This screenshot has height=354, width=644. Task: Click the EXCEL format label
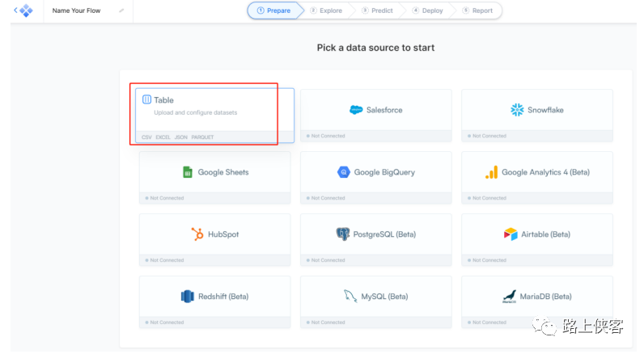163,137
